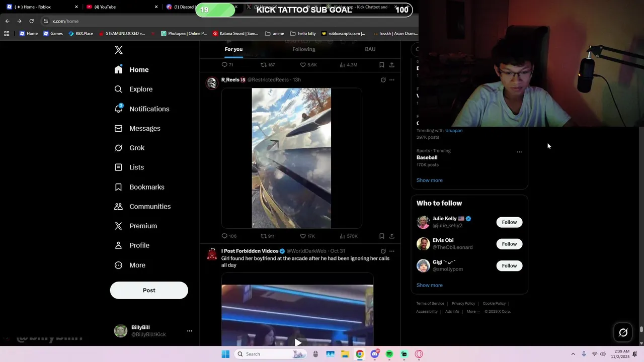Click Grok icon on R_Reels post header
This screenshot has width=644, height=362.
383,80
